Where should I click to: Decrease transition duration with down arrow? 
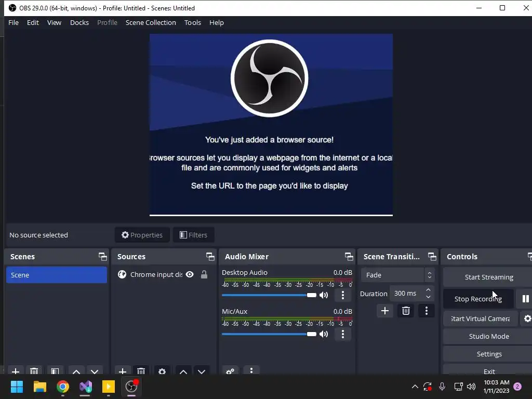[428, 297]
